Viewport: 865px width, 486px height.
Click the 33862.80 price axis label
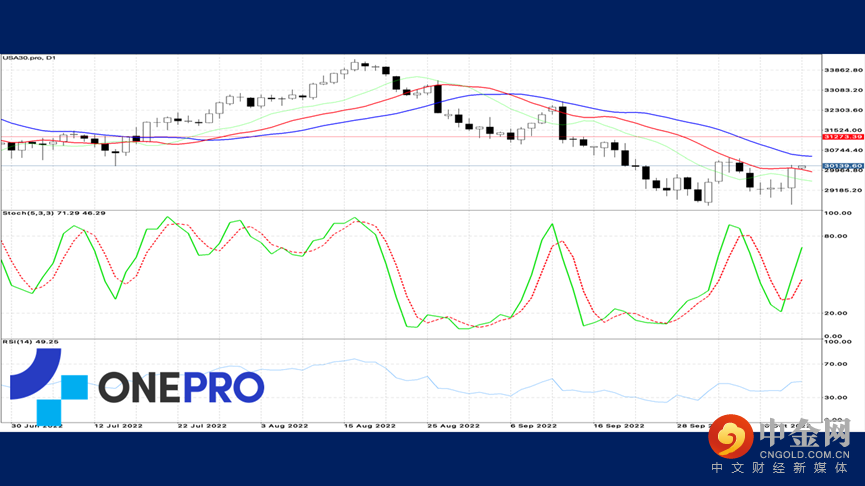point(843,71)
